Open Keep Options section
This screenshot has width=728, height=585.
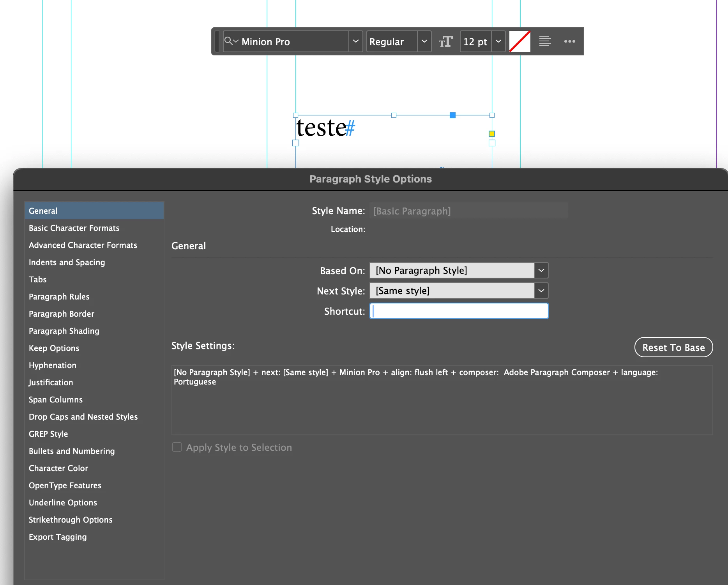(x=94, y=348)
